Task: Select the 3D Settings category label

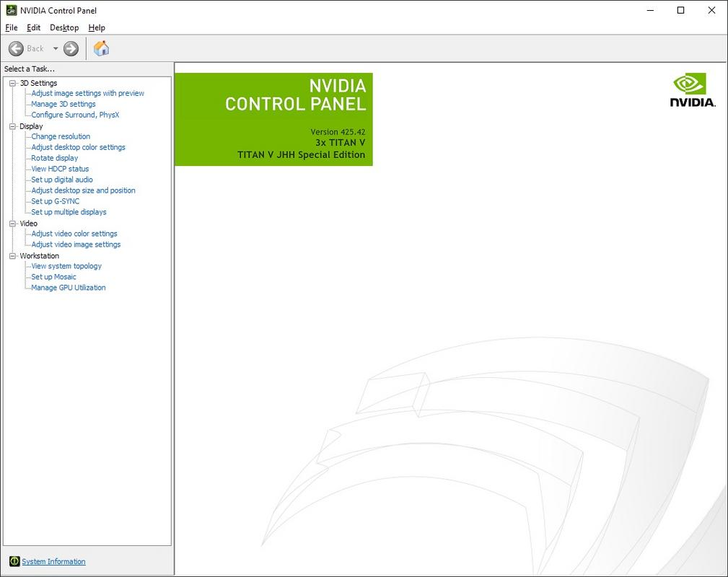Action: coord(38,83)
